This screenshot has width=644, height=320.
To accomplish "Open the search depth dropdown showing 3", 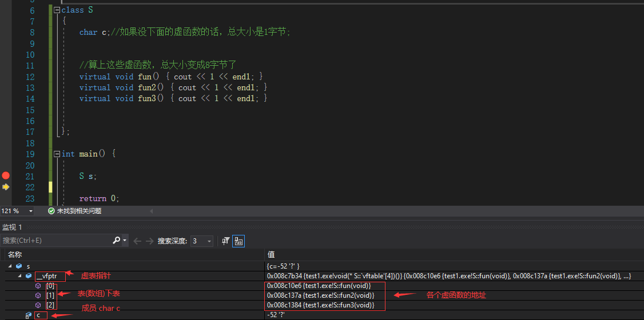I will [x=209, y=241].
